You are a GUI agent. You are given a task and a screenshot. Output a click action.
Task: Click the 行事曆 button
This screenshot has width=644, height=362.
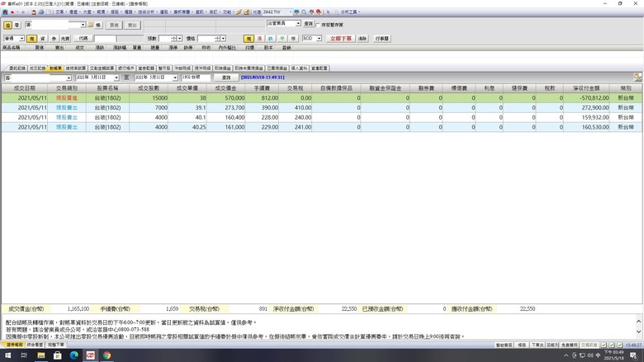pos(382,39)
